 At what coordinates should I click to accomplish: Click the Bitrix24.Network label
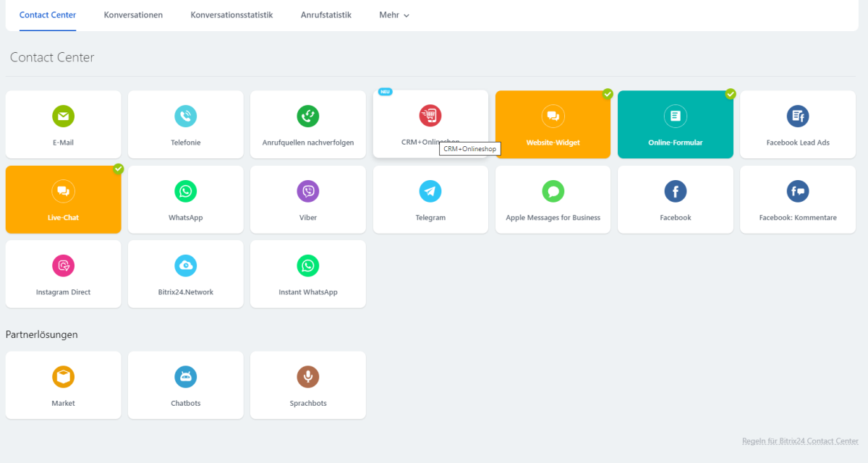click(x=186, y=292)
